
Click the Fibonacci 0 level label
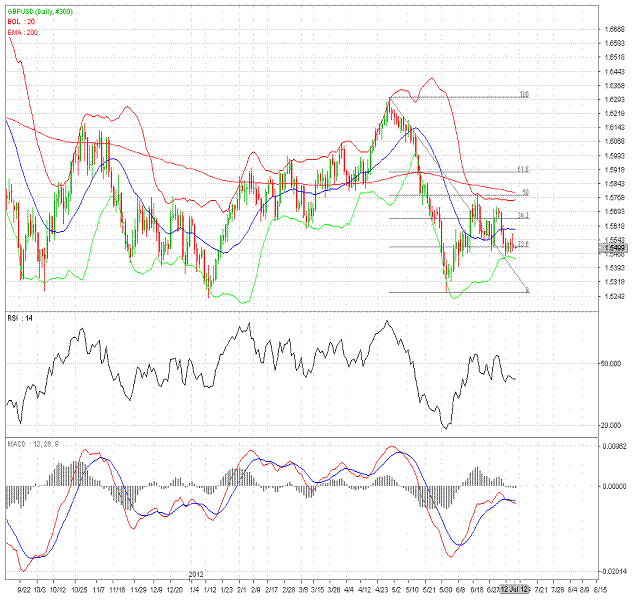tap(526, 290)
